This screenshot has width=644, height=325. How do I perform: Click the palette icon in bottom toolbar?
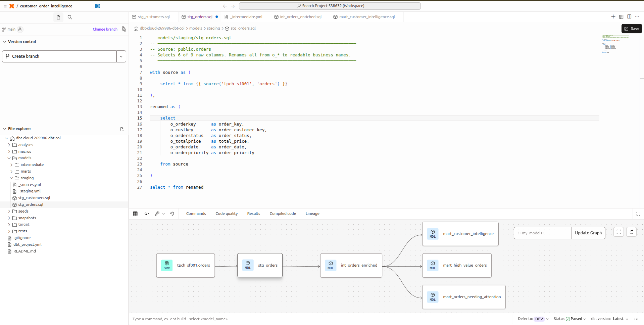172,214
